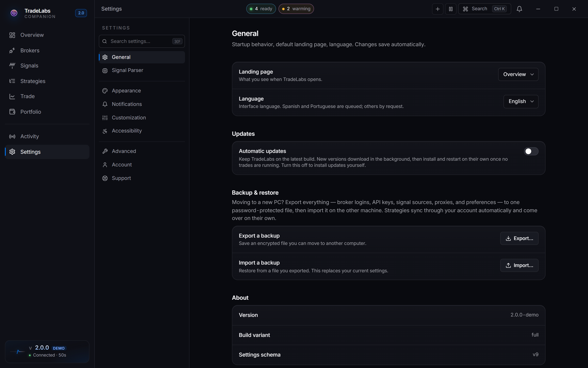
Task: Click the magnifier icon in settings search
Action: coord(105,41)
